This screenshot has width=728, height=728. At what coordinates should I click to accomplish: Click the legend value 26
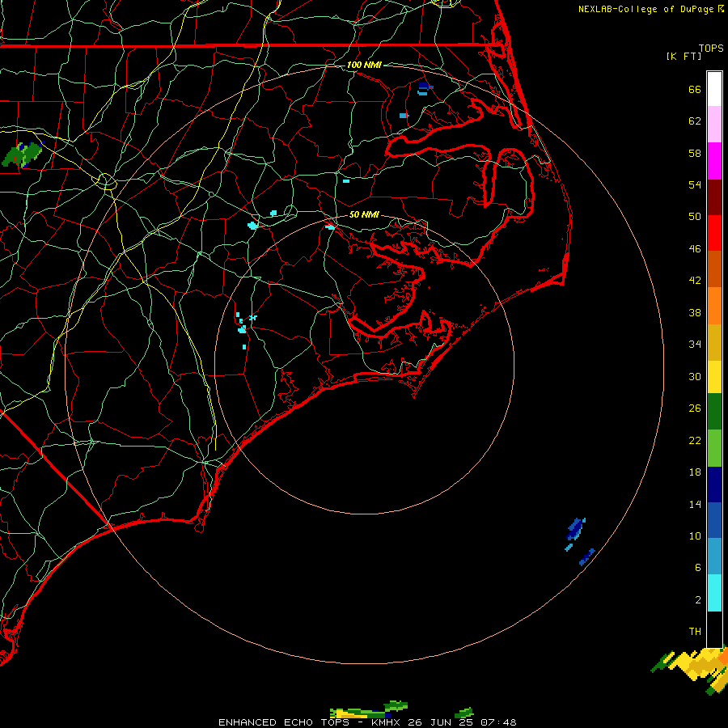pyautogui.click(x=695, y=408)
